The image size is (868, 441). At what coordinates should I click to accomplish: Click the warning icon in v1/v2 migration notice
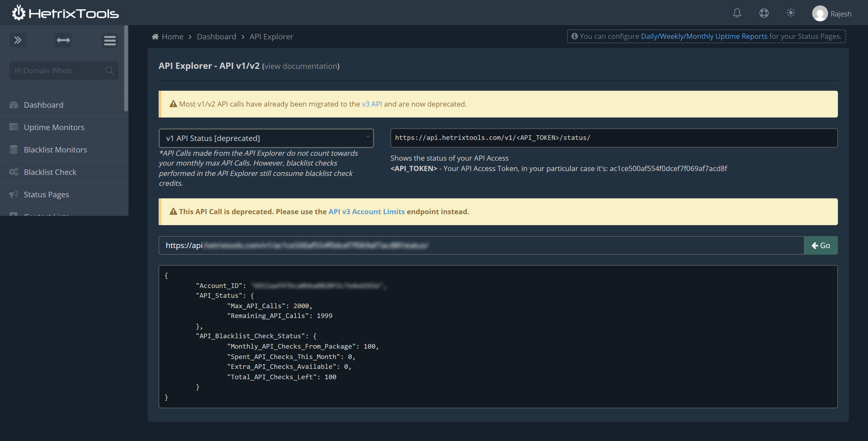(x=173, y=104)
